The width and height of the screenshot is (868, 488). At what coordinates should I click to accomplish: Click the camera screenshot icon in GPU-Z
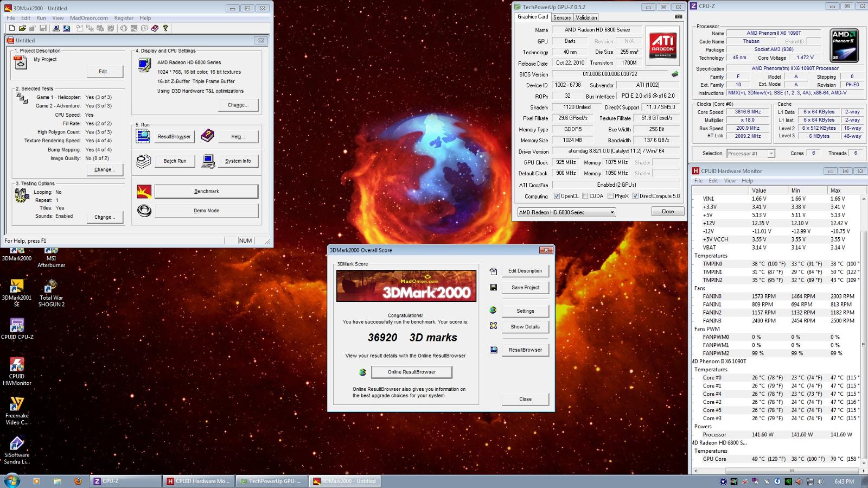678,17
